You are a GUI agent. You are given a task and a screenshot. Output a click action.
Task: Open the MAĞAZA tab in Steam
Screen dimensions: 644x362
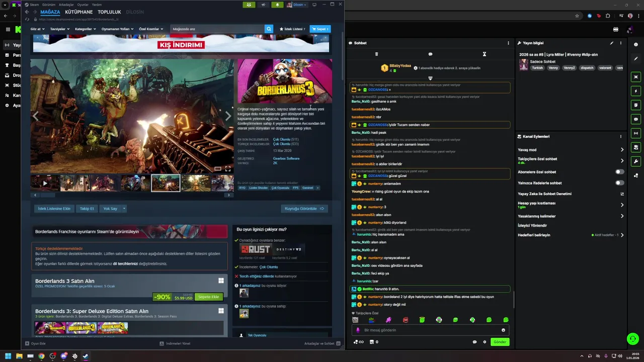tap(50, 12)
